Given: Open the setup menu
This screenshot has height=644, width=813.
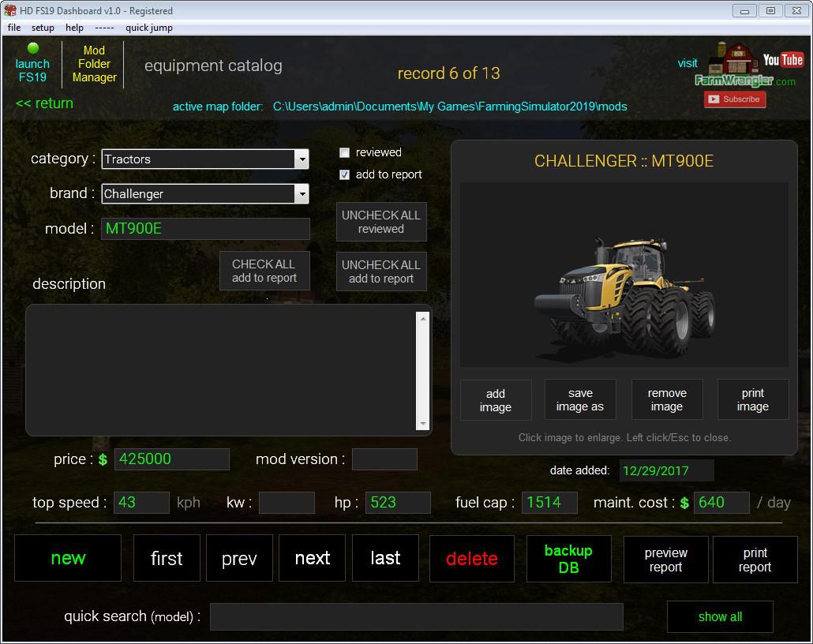Looking at the screenshot, I should pos(43,28).
